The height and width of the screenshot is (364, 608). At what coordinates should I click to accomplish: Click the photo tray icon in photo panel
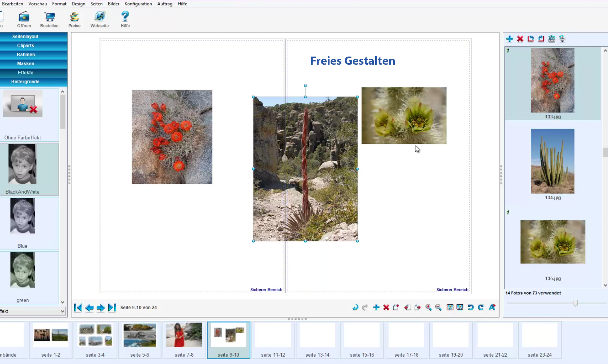pyautogui.click(x=552, y=39)
